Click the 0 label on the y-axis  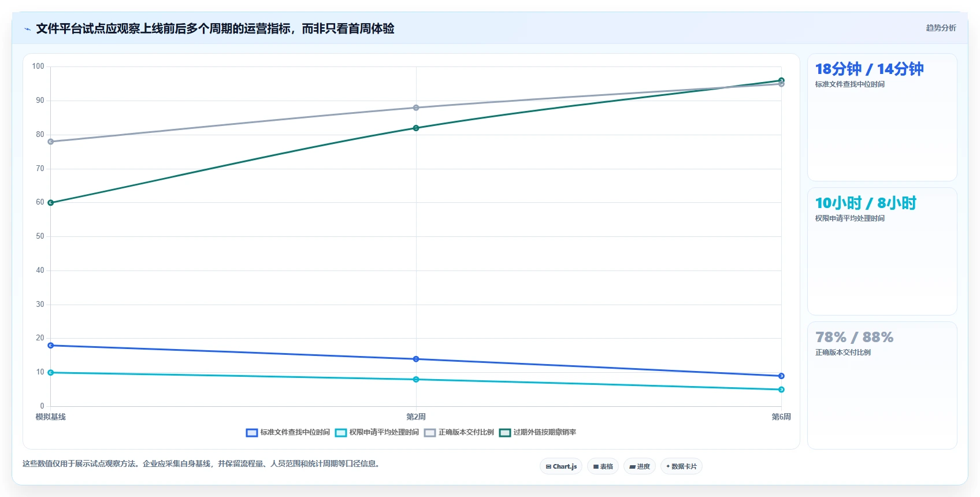click(x=42, y=406)
